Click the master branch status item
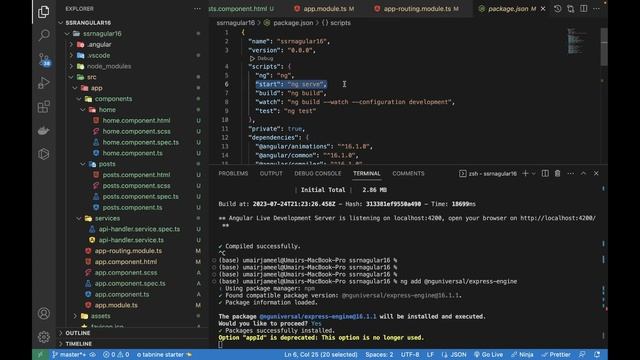The image size is (640, 360). [x=69, y=354]
